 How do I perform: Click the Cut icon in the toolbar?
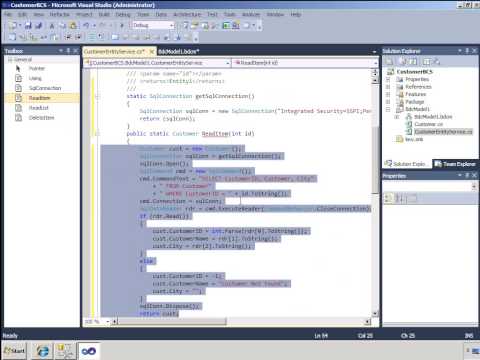pyautogui.click(x=52, y=26)
